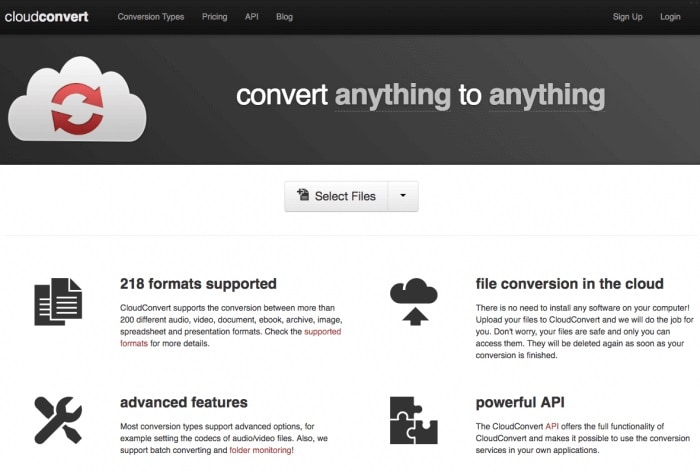Click the file upload icon in Select Files
This screenshot has height=472, width=700.
[x=303, y=194]
